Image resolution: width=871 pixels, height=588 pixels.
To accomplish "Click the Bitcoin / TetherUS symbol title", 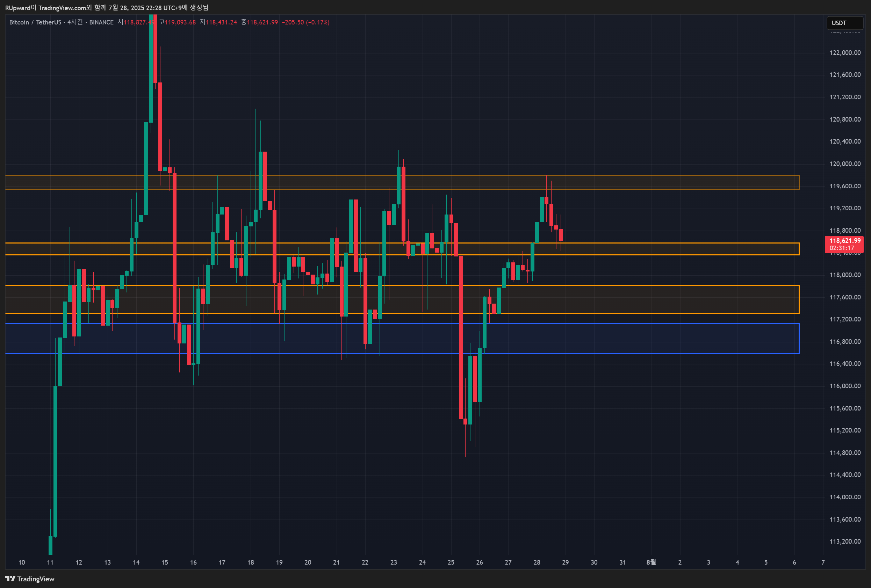I will pyautogui.click(x=35, y=22).
